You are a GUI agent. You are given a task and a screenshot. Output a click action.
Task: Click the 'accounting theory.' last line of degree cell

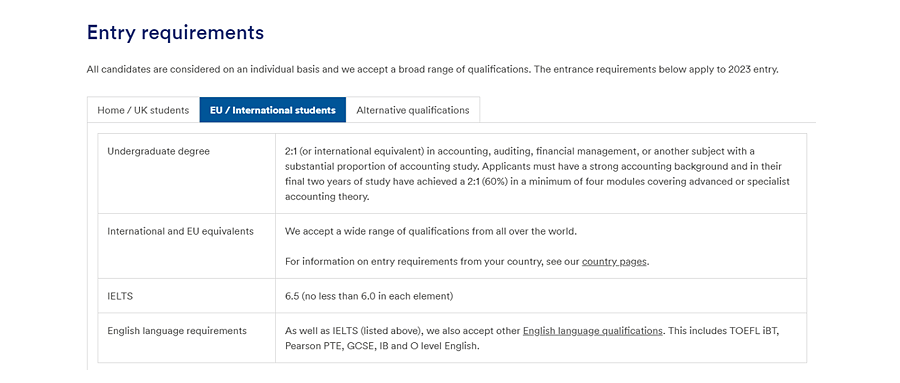(326, 196)
